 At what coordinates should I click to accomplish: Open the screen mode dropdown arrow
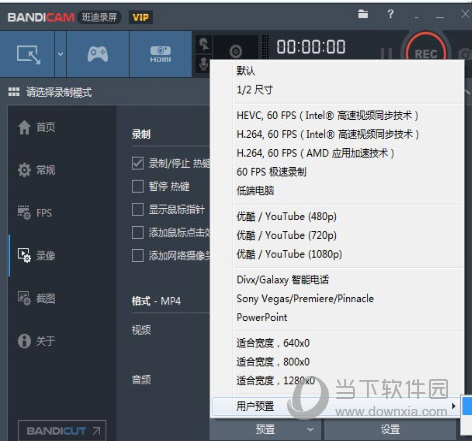coord(60,54)
